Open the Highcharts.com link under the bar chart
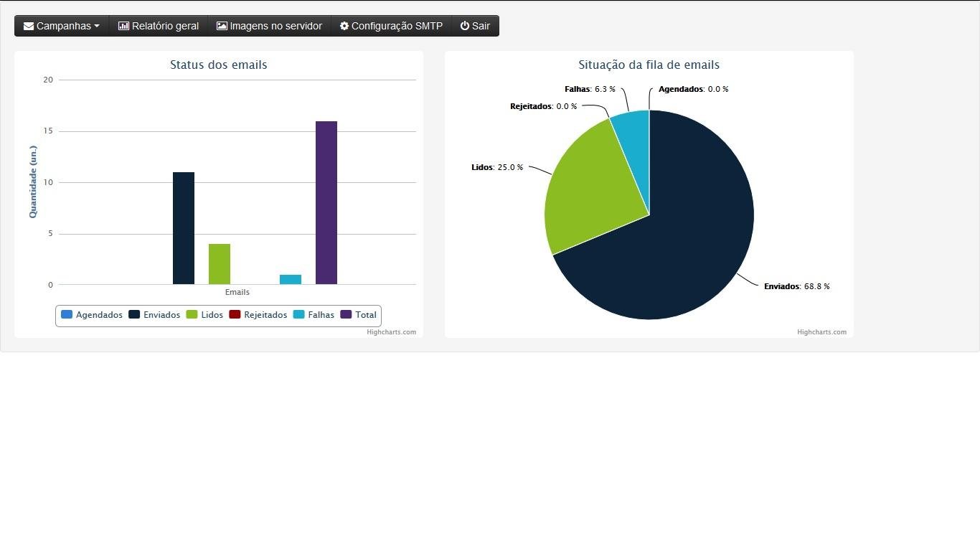This screenshot has height=551, width=980. (x=392, y=331)
